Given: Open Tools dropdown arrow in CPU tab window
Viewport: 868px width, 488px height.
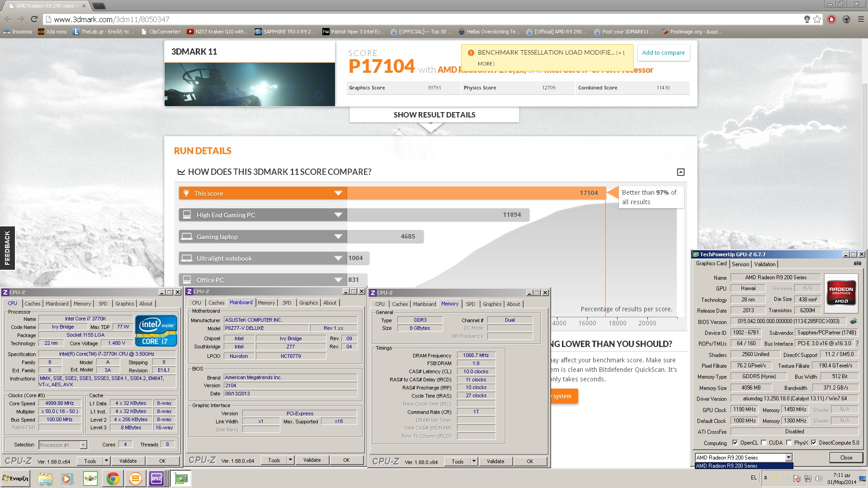Looking at the screenshot, I should pyautogui.click(x=106, y=461).
